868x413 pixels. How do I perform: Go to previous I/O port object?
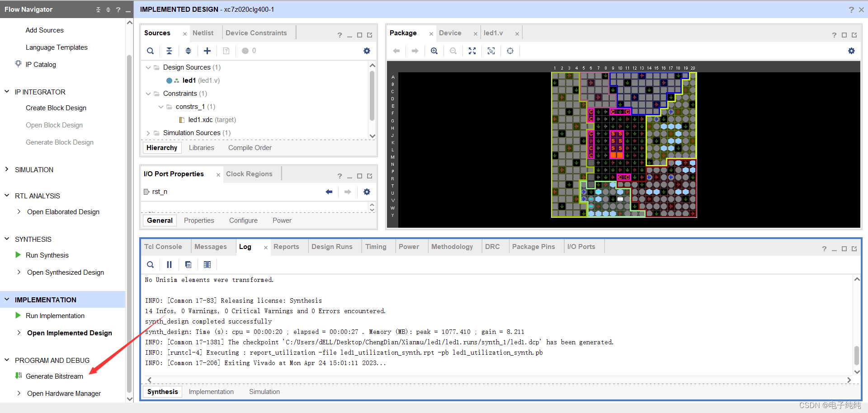329,192
